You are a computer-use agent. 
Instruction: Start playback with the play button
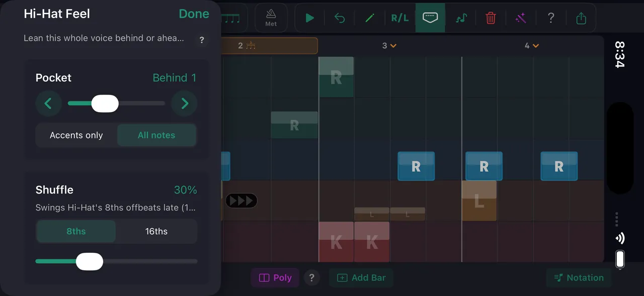pos(310,18)
